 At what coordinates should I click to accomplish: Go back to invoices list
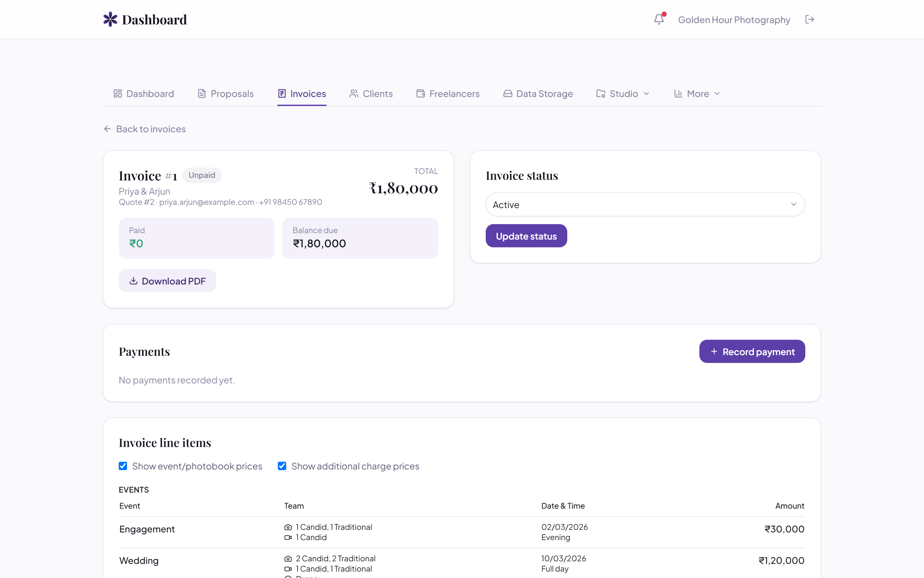145,129
